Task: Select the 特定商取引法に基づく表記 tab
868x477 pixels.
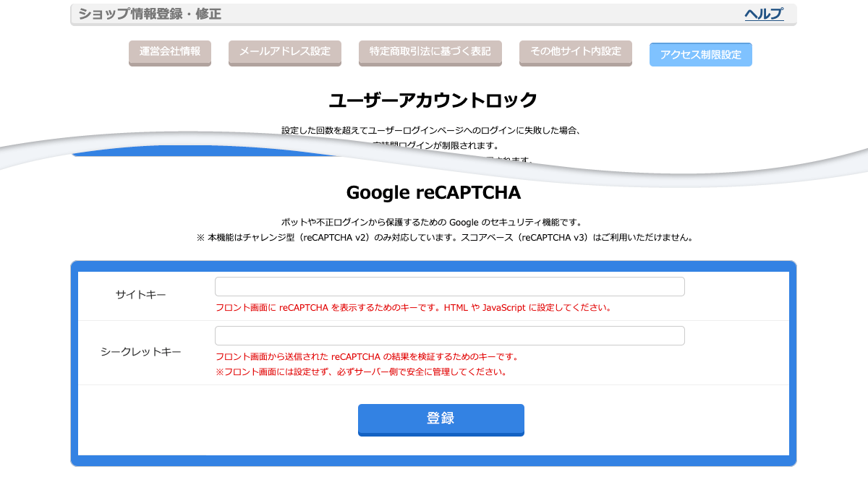Action: pos(430,52)
